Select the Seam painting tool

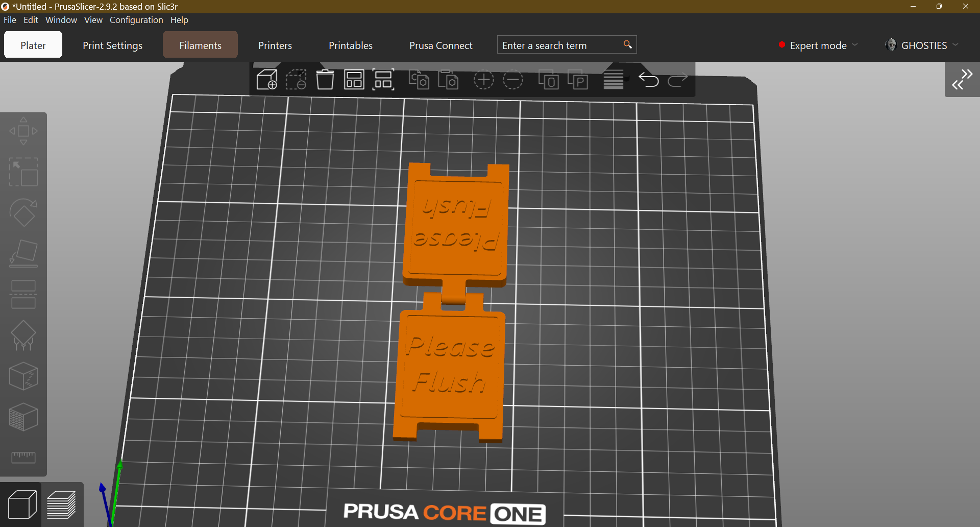[23, 376]
